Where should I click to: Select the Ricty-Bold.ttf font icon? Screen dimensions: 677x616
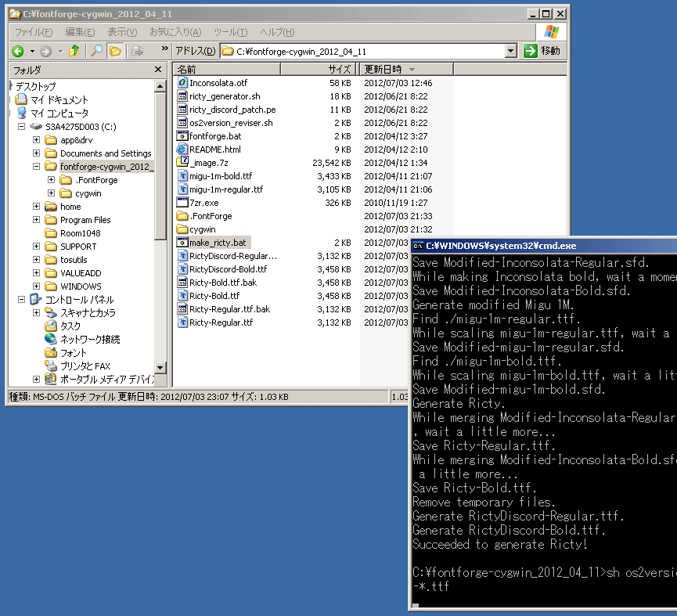[182, 296]
